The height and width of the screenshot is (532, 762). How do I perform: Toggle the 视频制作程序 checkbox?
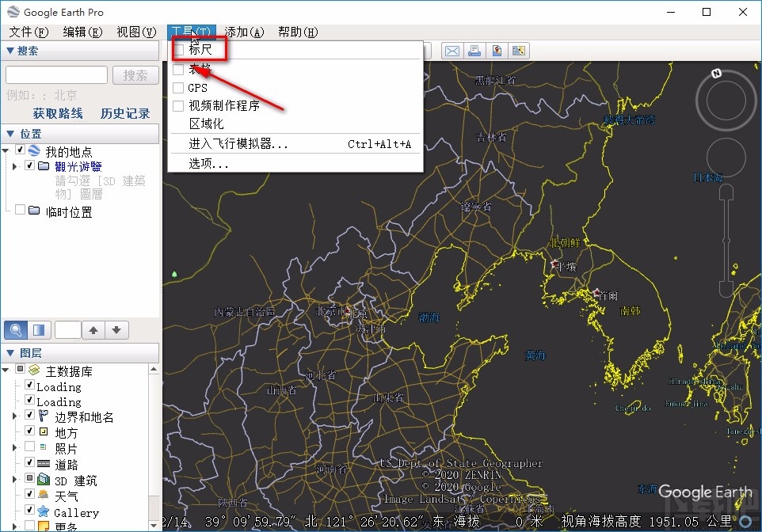click(x=178, y=105)
